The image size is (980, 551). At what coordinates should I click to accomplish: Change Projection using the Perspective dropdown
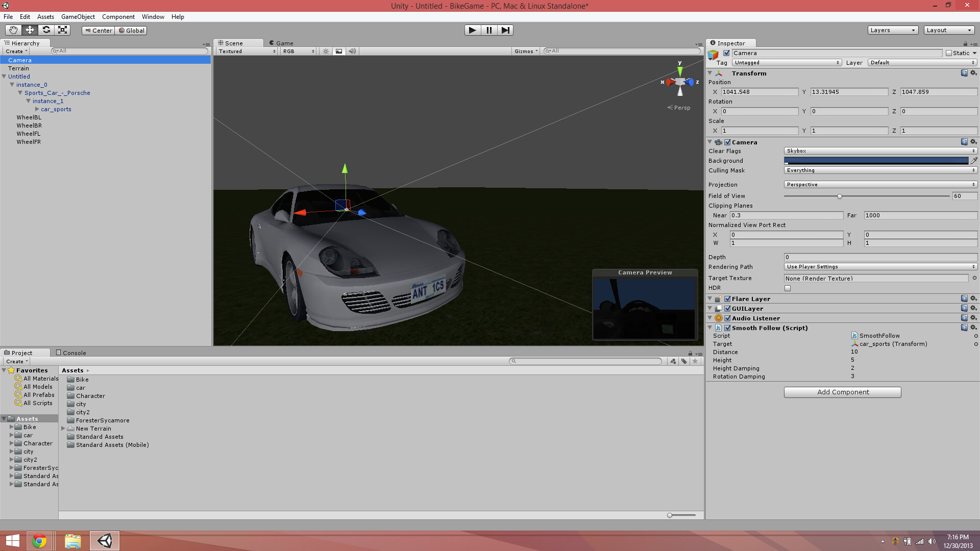coord(879,184)
